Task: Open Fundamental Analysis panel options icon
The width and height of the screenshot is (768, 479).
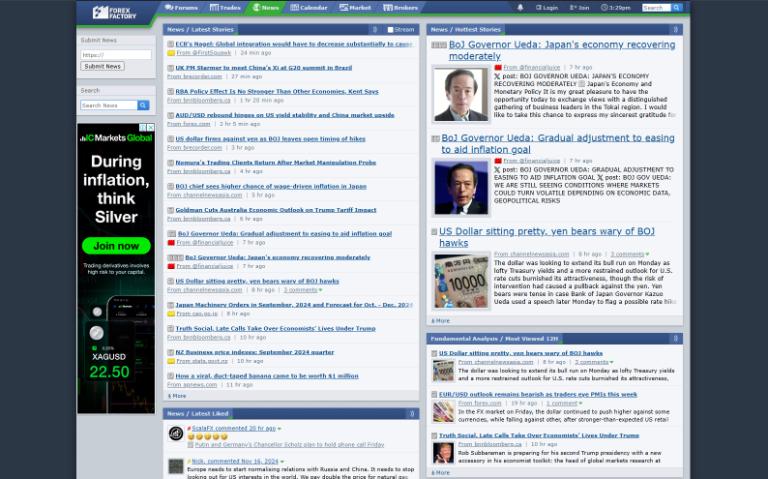Action: (x=676, y=339)
